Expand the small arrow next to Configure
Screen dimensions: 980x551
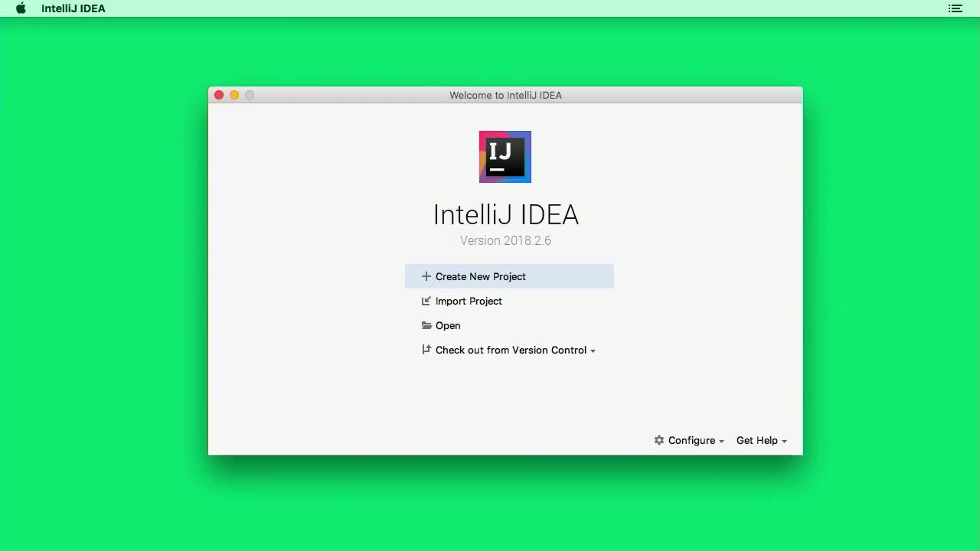point(721,441)
